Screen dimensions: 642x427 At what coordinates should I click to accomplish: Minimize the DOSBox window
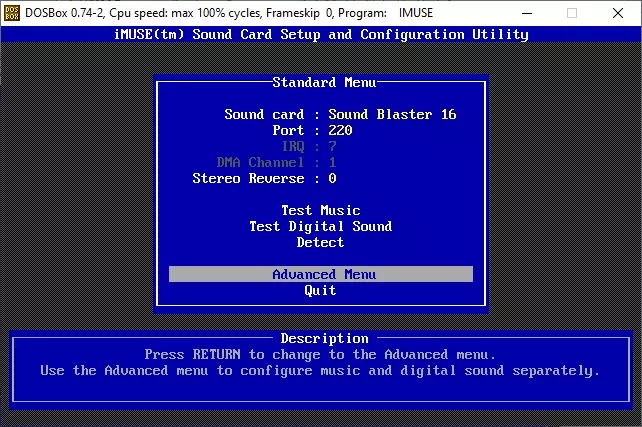(527, 13)
